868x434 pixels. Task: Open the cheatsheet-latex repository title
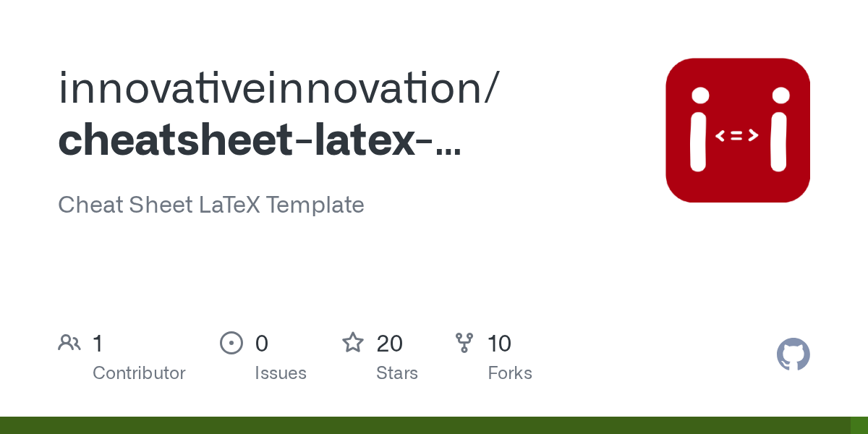point(259,140)
